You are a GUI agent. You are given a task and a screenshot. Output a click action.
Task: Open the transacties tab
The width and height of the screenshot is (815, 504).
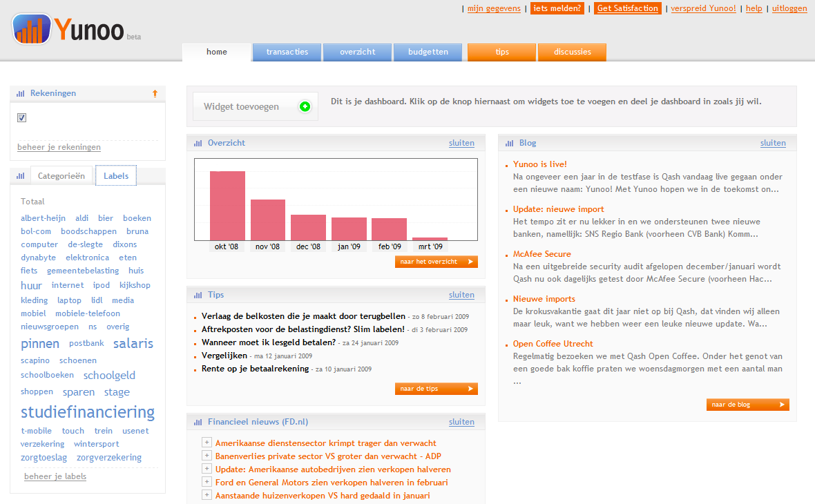[287, 52]
